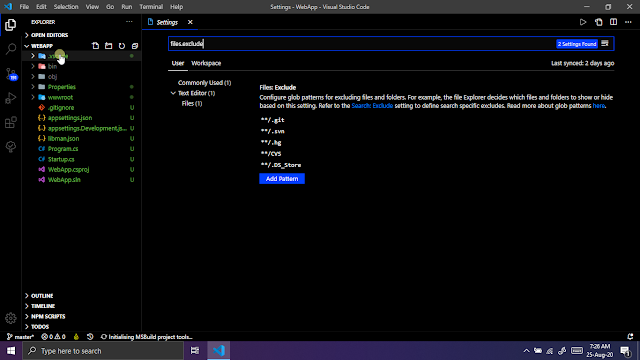Select the **/.DS_Store pattern row
Image resolution: width=640 pixels, height=360 pixels.
point(281,165)
